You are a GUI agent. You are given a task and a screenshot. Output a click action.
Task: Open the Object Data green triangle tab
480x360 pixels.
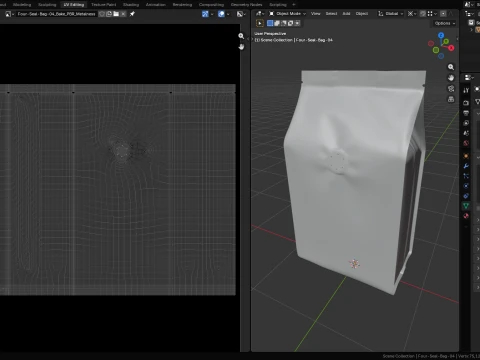[466, 206]
